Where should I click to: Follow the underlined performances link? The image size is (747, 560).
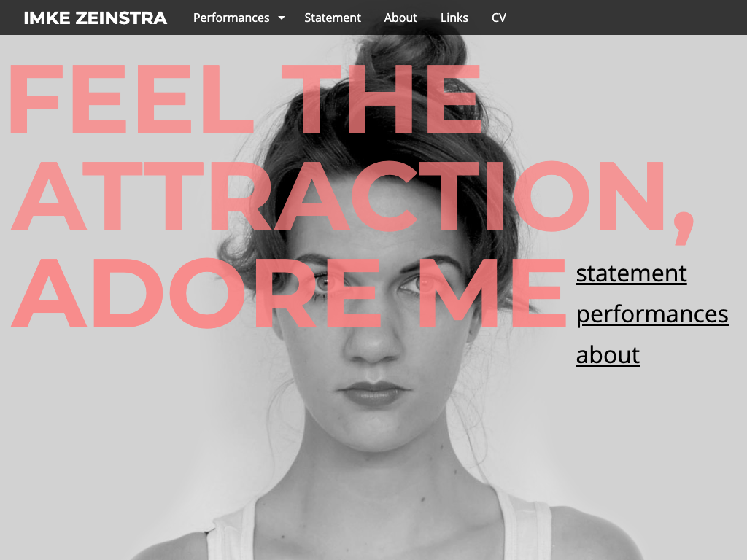pyautogui.click(x=652, y=315)
